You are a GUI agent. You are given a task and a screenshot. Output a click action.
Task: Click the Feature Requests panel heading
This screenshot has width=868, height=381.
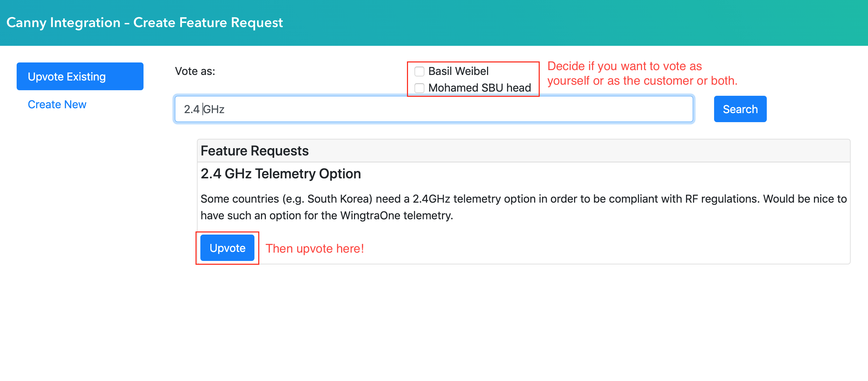point(254,151)
